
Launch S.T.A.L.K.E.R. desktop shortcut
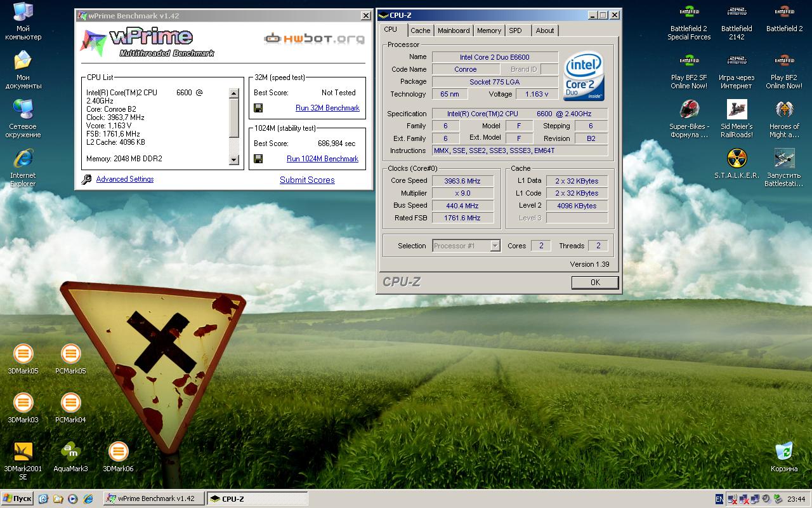click(737, 163)
